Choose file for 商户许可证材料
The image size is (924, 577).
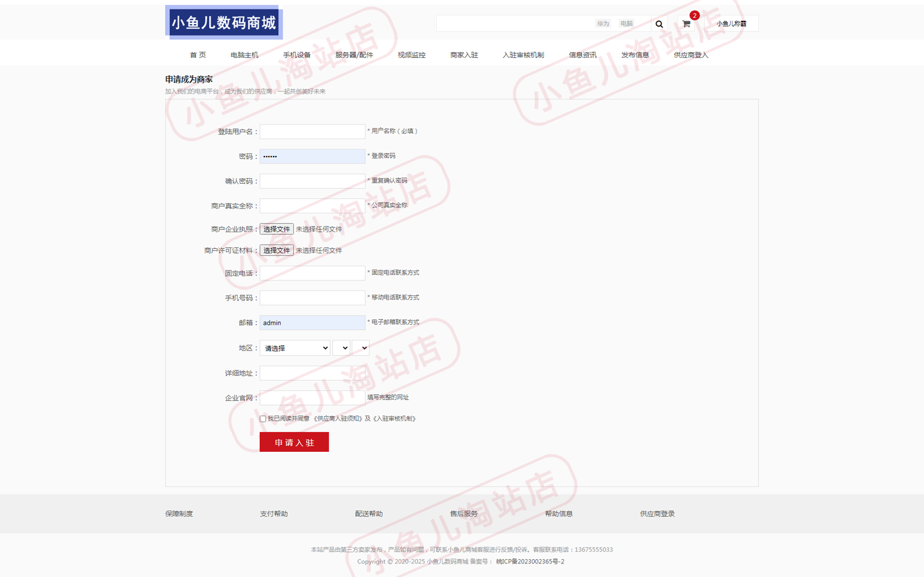[277, 250]
